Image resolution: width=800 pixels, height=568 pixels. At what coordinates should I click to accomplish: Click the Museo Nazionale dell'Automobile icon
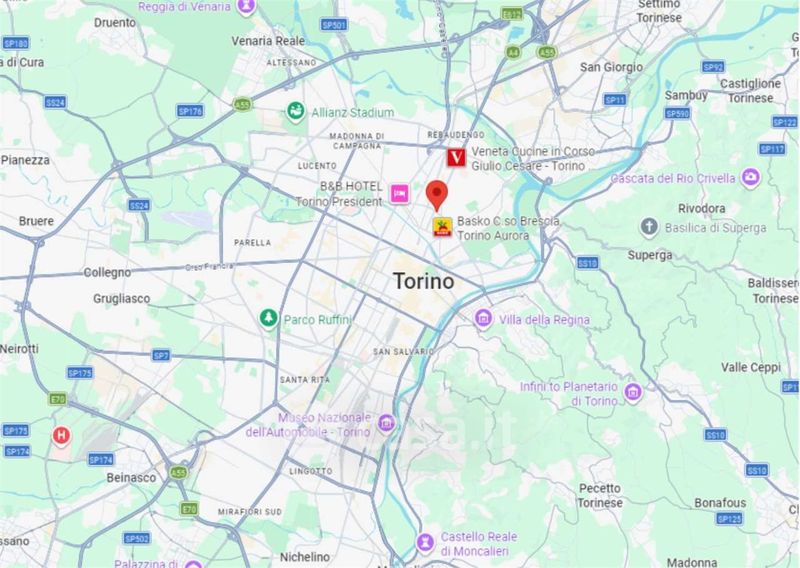pyautogui.click(x=387, y=423)
